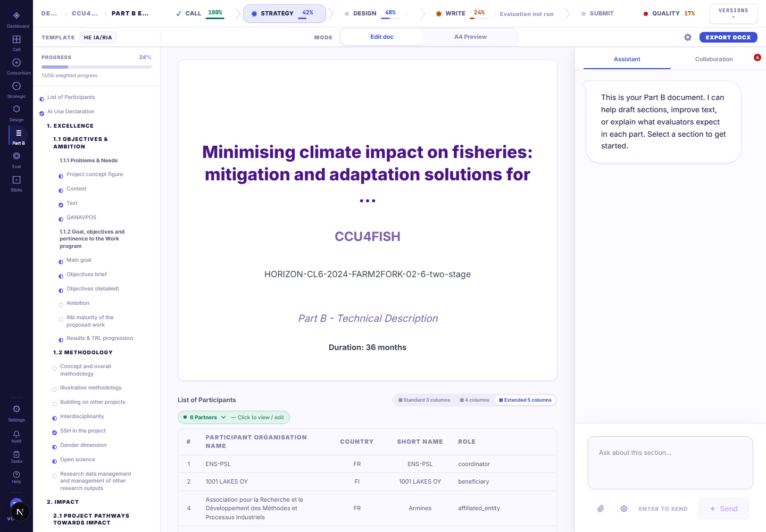Click Illustration methodology status circle
The image size is (766, 532).
[54, 389]
